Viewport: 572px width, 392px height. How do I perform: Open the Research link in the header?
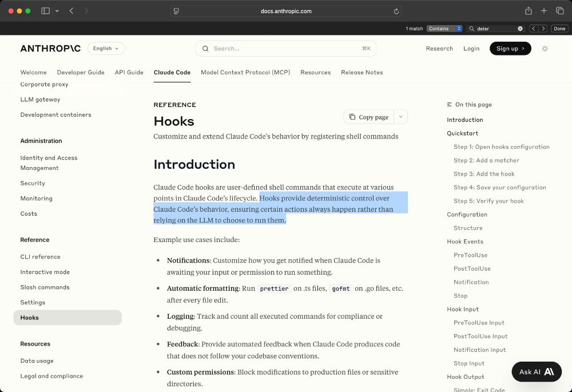pyautogui.click(x=439, y=49)
